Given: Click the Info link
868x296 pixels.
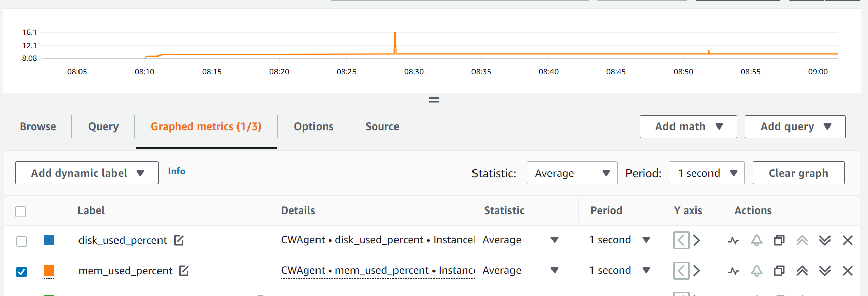Looking at the screenshot, I should tap(176, 171).
